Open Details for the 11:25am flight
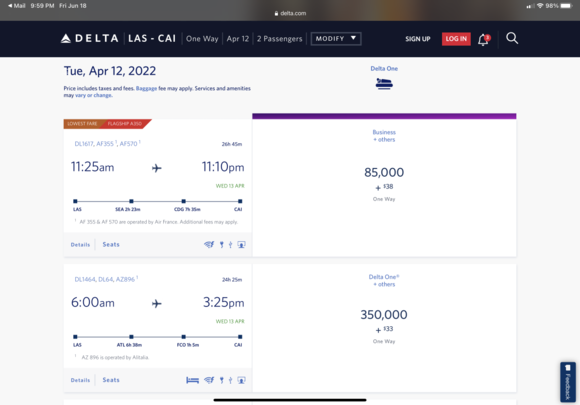This screenshot has width=580, height=405. [x=80, y=244]
